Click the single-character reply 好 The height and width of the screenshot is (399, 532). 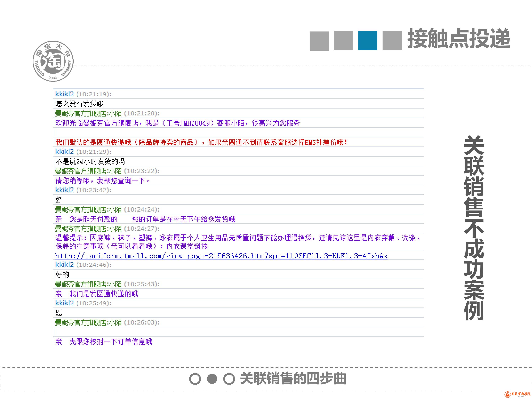tap(59, 200)
